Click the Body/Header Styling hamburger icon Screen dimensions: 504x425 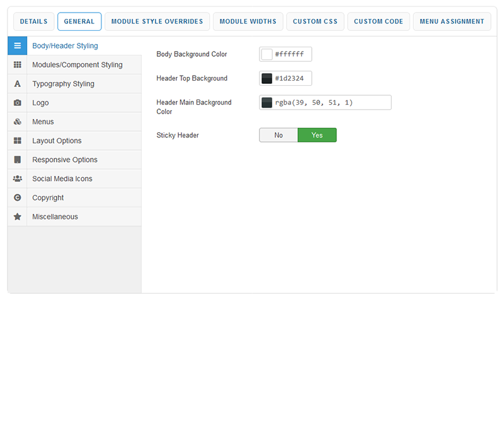point(17,46)
